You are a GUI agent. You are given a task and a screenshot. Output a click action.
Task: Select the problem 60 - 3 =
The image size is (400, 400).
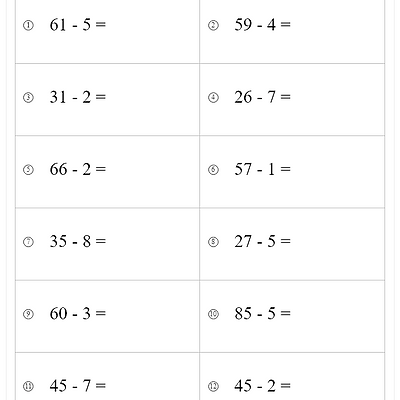[78, 313]
